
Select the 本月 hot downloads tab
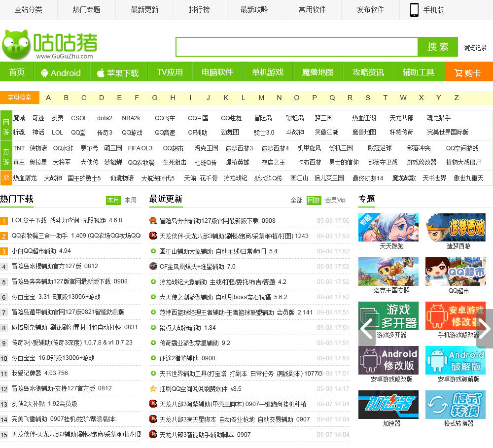tap(113, 200)
